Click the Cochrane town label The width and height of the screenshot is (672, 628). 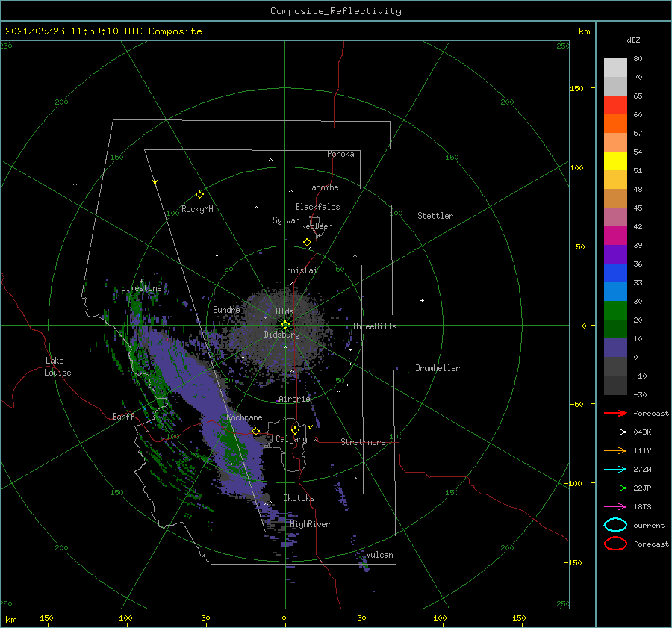coord(244,417)
